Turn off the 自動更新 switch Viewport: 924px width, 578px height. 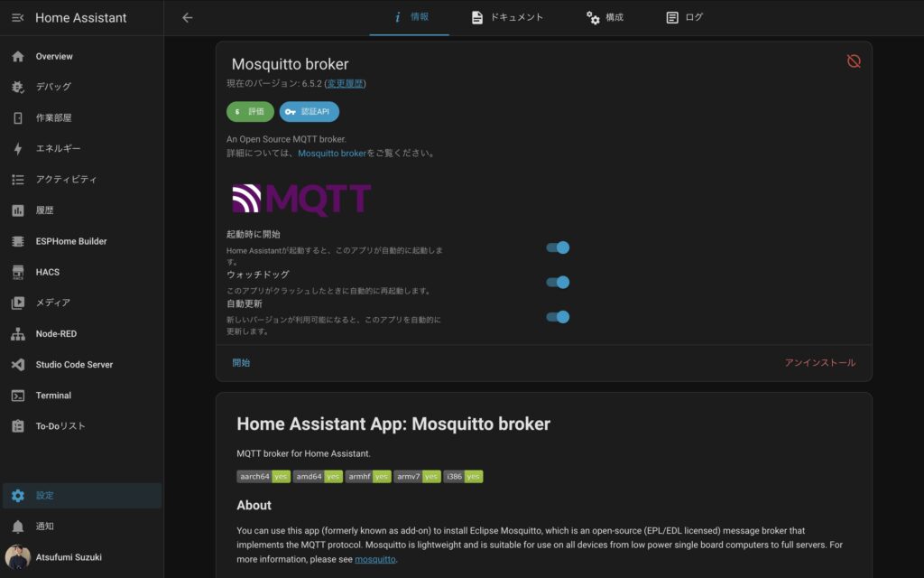coord(558,317)
